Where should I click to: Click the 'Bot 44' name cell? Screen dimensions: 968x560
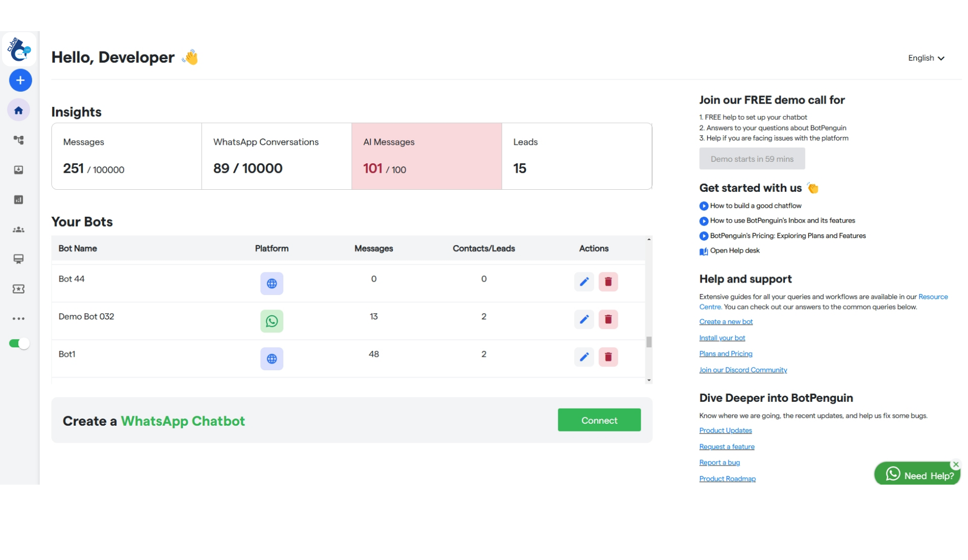pyautogui.click(x=72, y=279)
